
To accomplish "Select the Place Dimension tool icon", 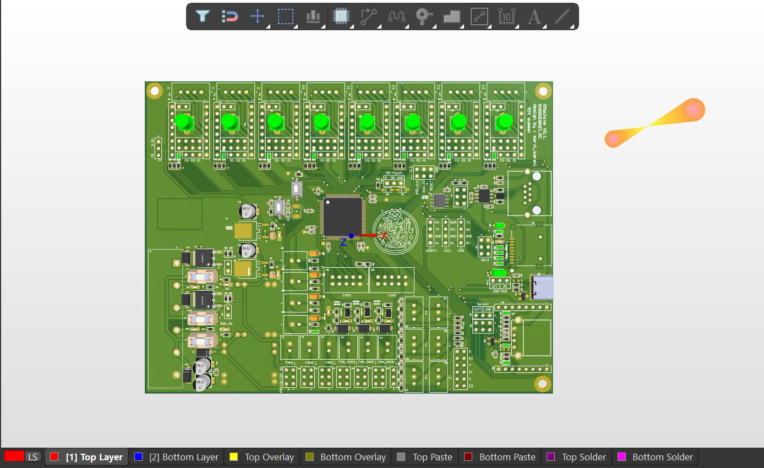I will (x=507, y=17).
